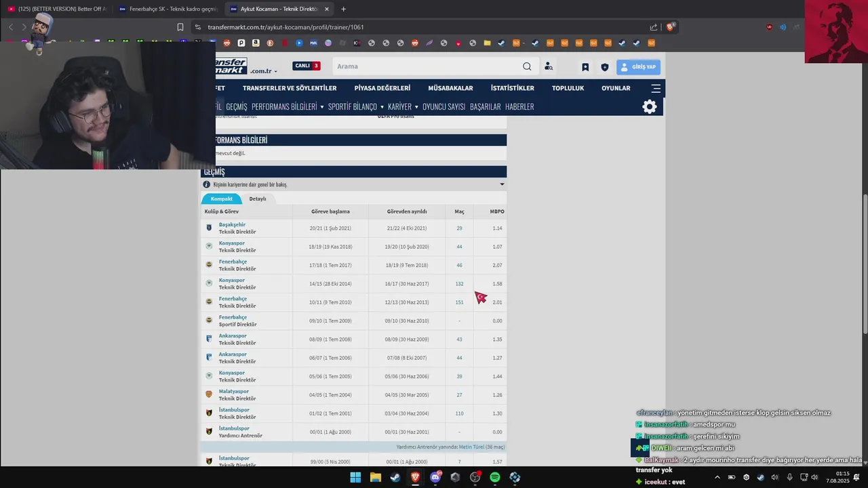This screenshot has height=488, width=868.
Task: Click the watchlist bookmark icon in header
Action: tap(585, 67)
